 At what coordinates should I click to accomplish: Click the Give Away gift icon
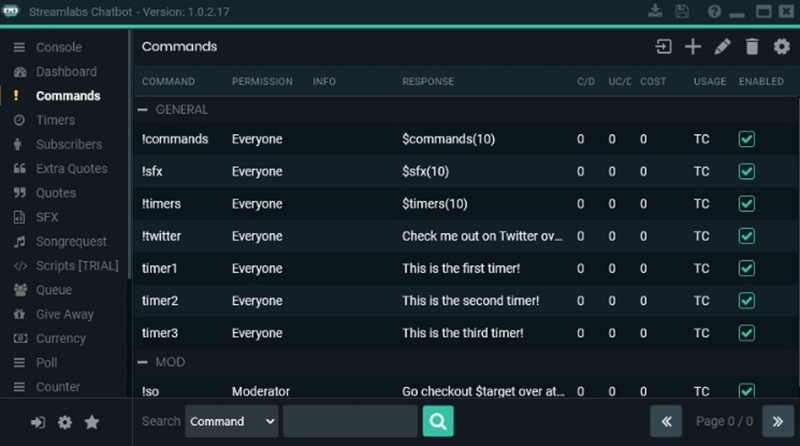tap(19, 314)
